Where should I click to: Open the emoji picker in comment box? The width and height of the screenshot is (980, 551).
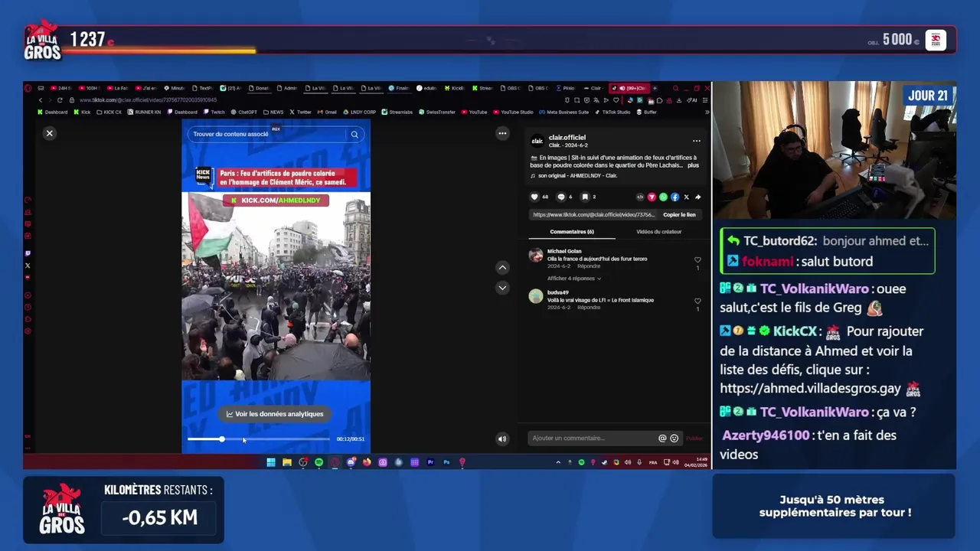tap(675, 439)
